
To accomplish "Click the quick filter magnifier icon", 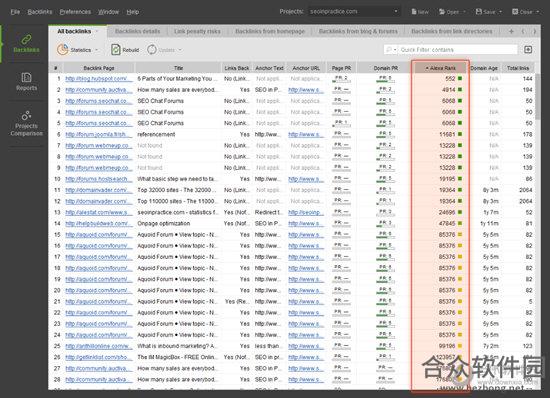I will pyautogui.click(x=389, y=49).
